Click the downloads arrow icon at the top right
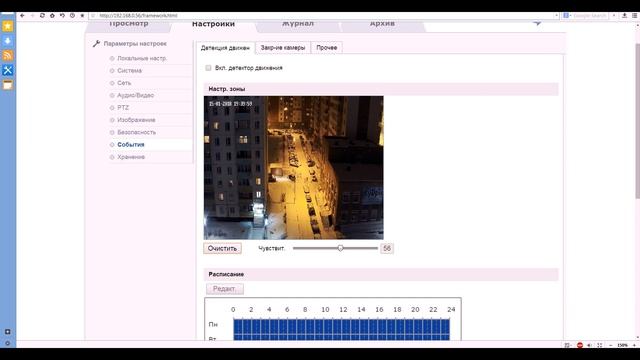This screenshot has height=360, width=640. point(624,16)
